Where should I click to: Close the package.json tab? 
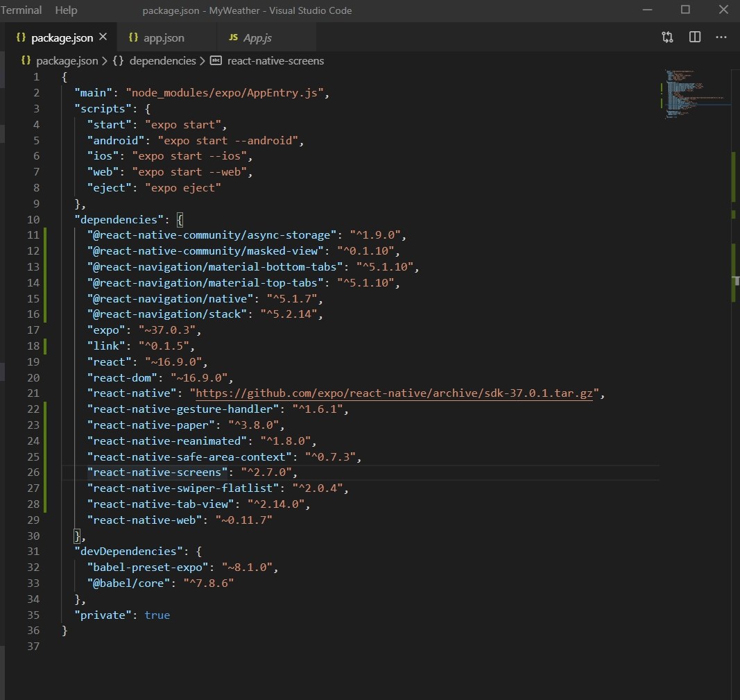click(x=103, y=37)
